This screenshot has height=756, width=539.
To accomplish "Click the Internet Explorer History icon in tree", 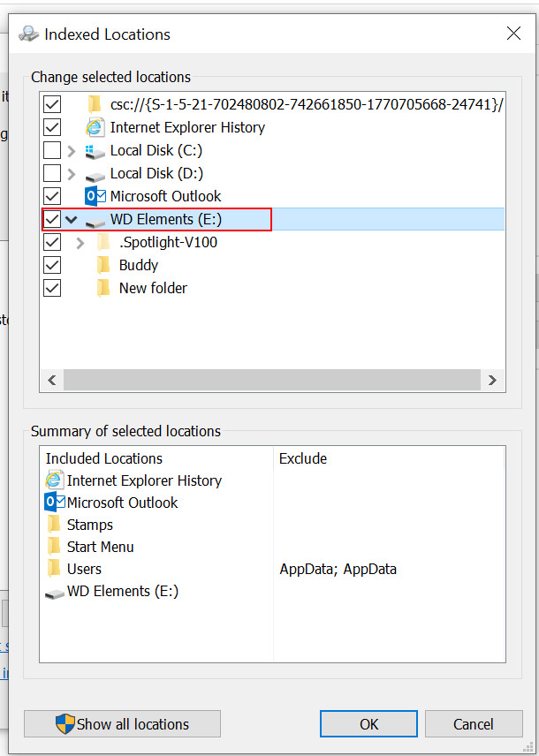I will pos(95,127).
